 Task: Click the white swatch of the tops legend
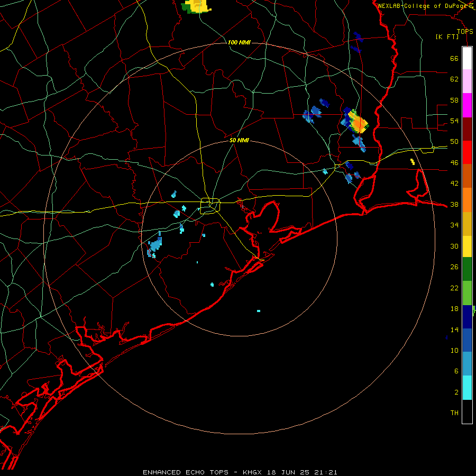pyautogui.click(x=467, y=58)
